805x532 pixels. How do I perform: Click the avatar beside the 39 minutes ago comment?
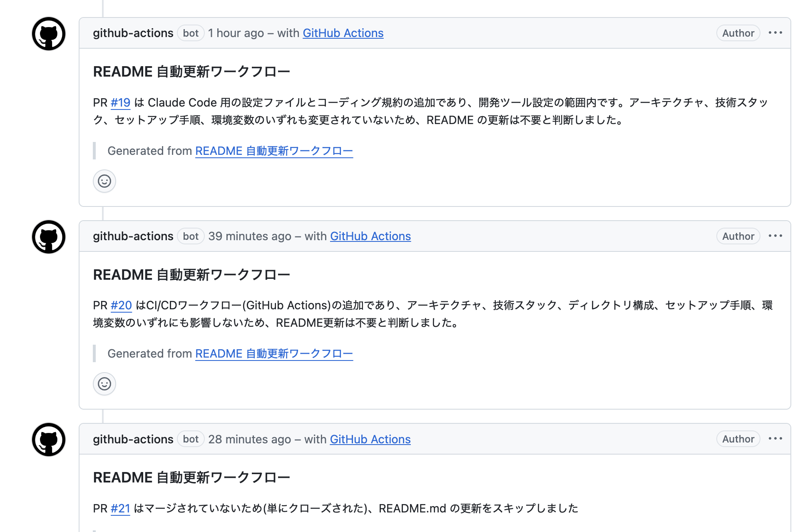click(x=49, y=237)
